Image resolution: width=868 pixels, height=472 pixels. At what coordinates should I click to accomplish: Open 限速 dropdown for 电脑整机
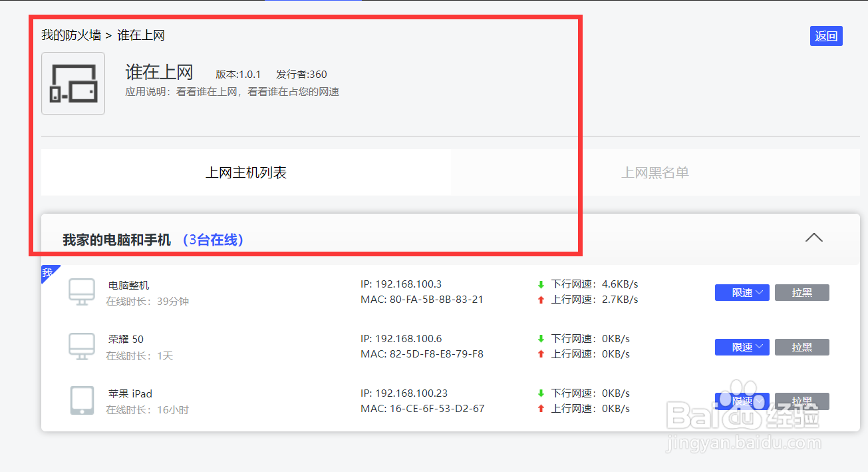coord(742,292)
